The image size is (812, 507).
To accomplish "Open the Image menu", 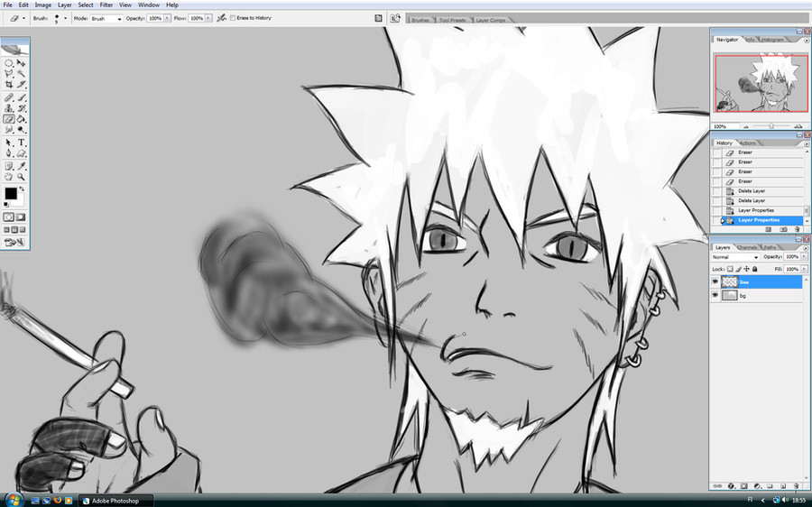I will pos(43,5).
